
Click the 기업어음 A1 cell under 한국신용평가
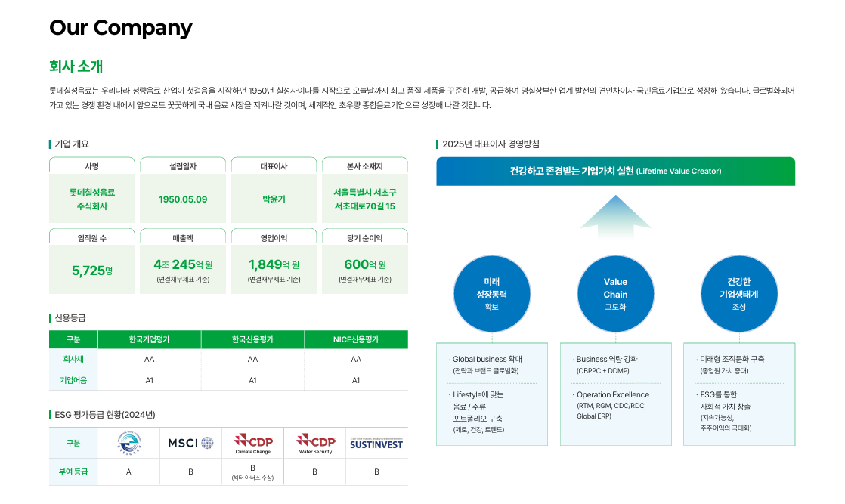point(252,380)
